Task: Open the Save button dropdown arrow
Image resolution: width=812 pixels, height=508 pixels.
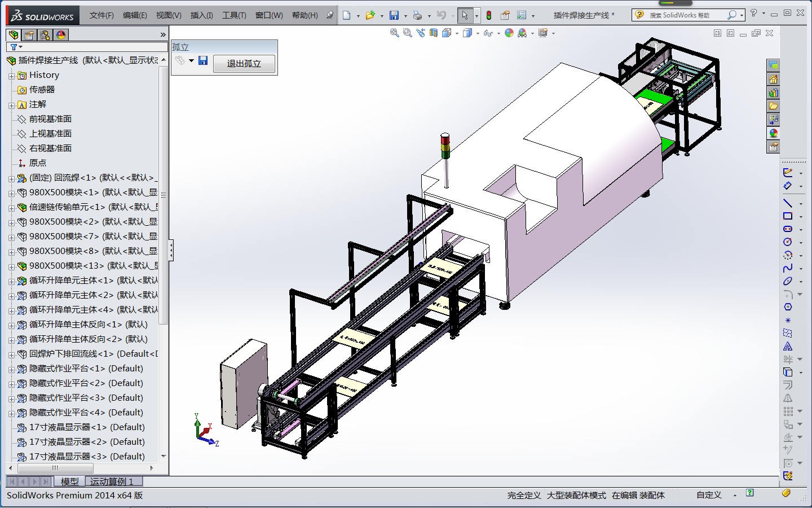Action: click(405, 16)
